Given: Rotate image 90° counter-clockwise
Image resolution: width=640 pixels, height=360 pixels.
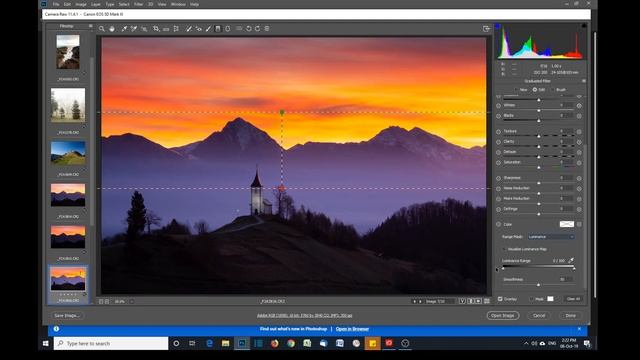Looking at the screenshot, I should [249, 29].
